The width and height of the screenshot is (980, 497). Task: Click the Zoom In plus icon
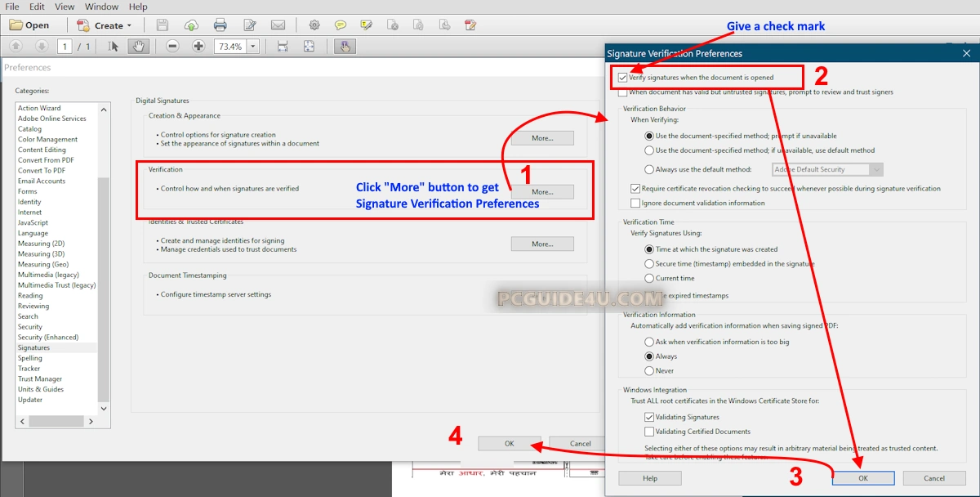click(198, 47)
